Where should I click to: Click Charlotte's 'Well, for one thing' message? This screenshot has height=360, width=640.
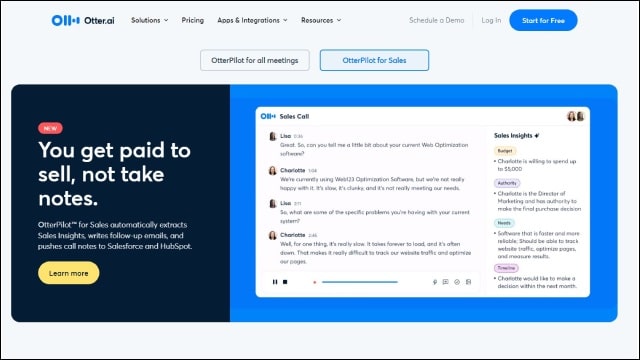(x=376, y=253)
